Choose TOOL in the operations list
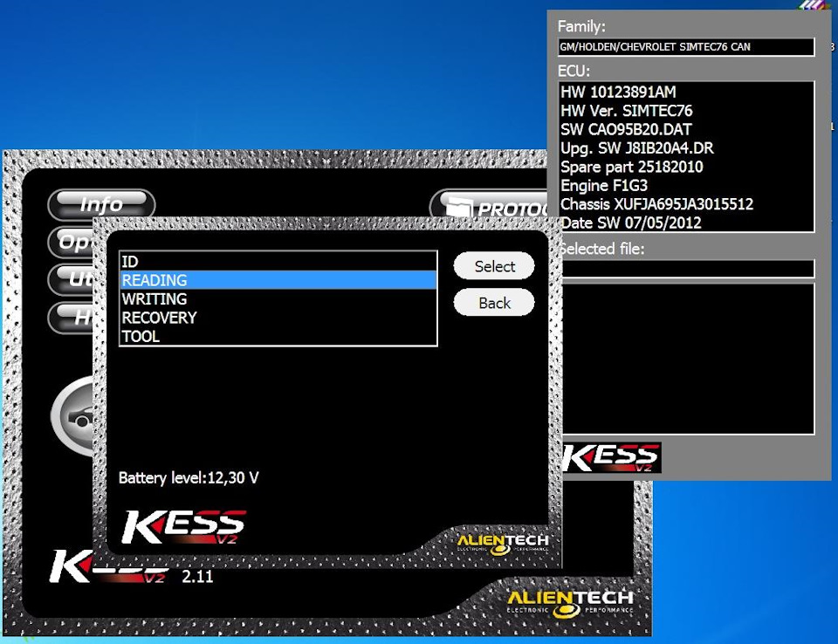838x644 pixels. pos(278,336)
